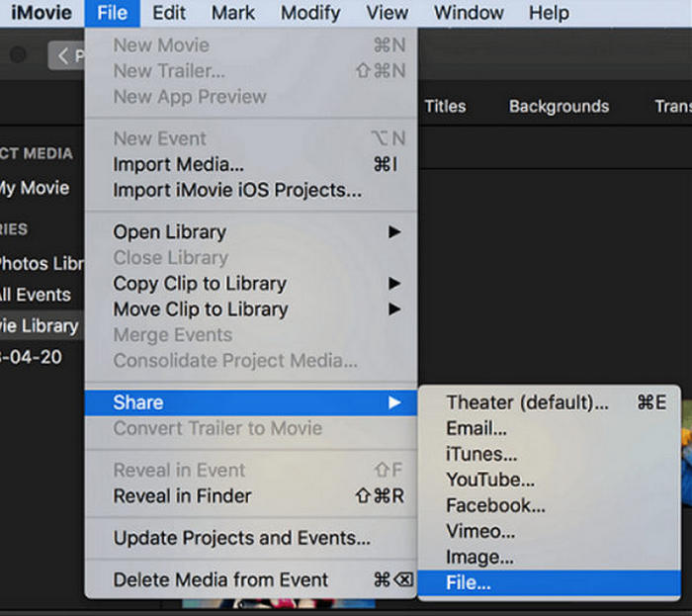Open the Help menu
This screenshot has height=616, width=692.
pyautogui.click(x=549, y=13)
